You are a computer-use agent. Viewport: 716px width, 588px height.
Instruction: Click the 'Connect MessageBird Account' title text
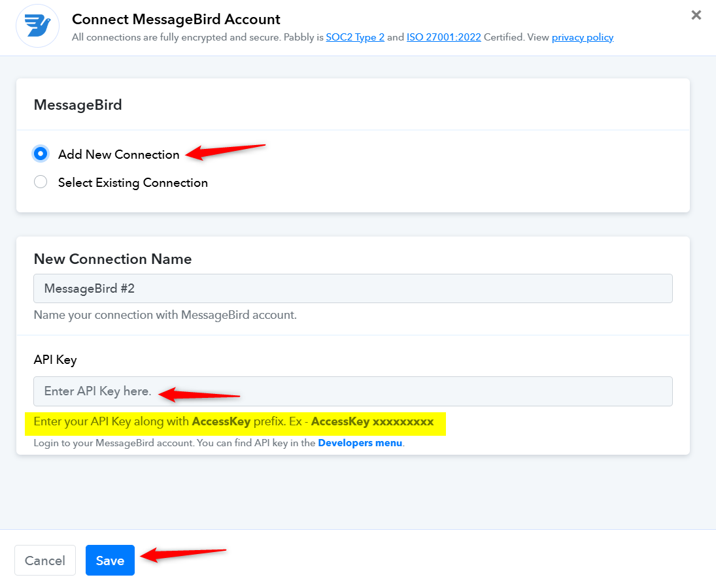click(176, 19)
